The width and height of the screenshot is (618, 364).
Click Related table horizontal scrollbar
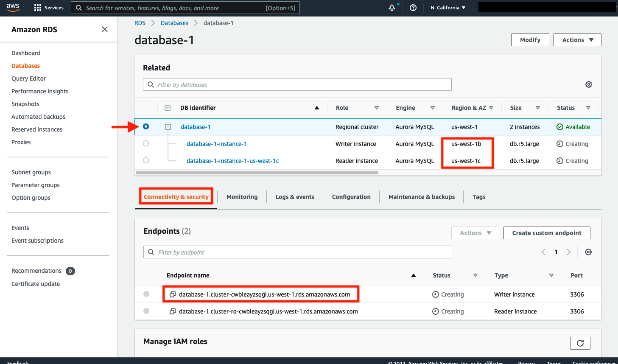coord(257,173)
